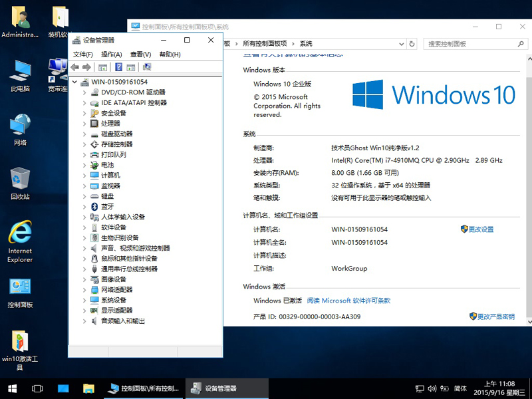Open the 网络 desktop icon
532x399 pixels.
point(21,130)
